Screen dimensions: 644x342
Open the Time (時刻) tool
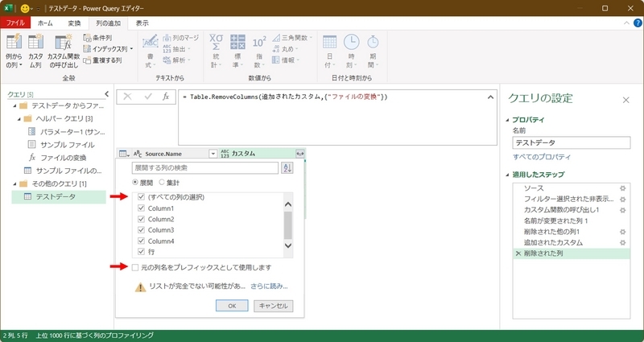point(351,52)
